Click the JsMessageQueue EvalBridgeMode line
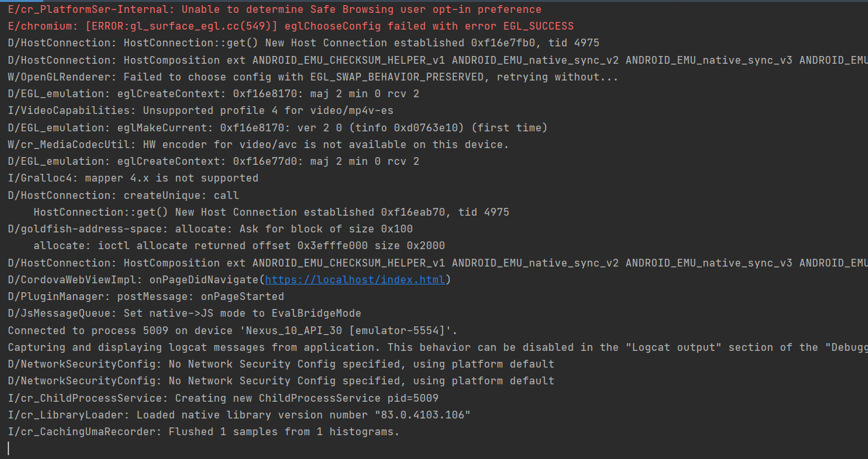This screenshot has height=459, width=868. pyautogui.click(x=185, y=314)
